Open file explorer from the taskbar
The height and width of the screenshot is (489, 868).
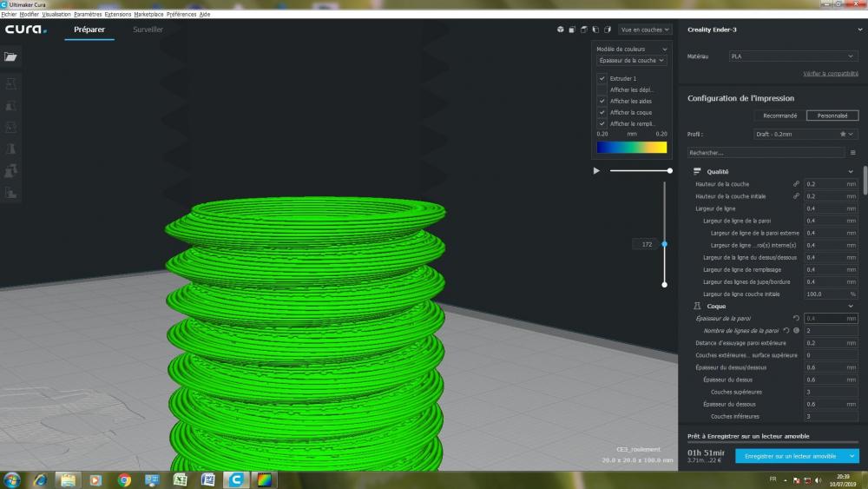(68, 479)
